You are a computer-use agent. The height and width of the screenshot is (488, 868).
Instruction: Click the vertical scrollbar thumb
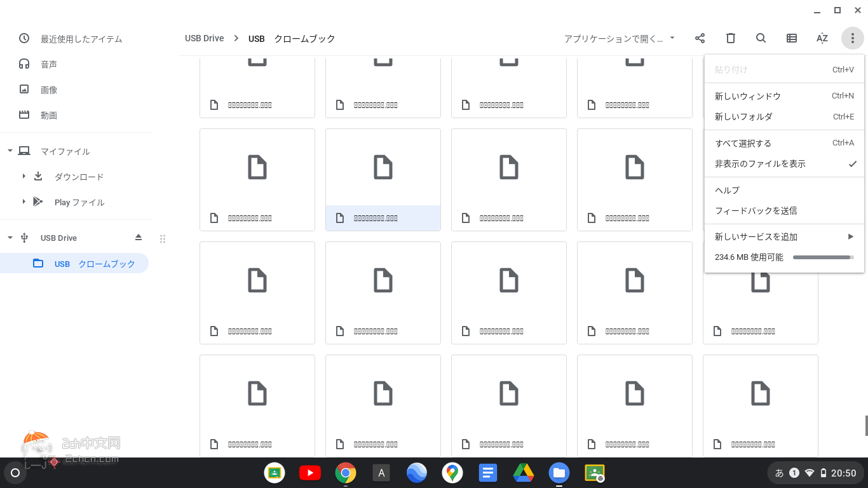[866, 426]
